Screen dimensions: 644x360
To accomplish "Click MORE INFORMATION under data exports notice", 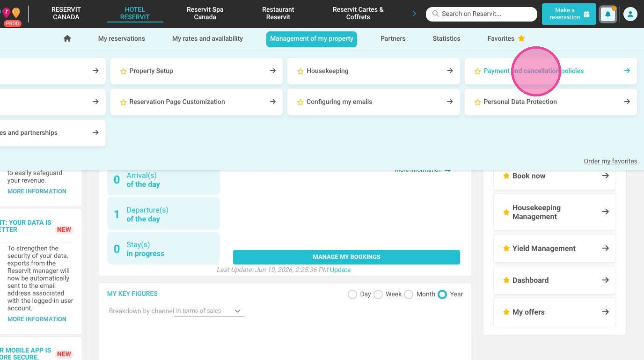I will point(37,319).
